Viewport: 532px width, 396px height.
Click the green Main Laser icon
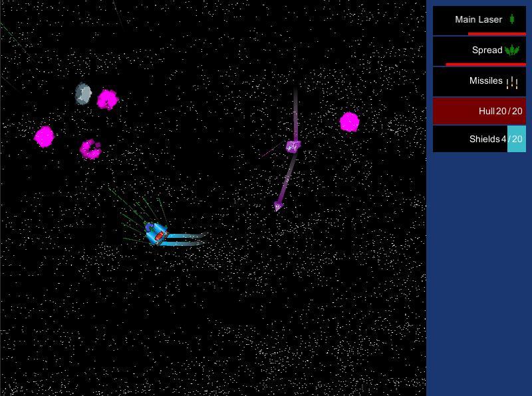click(x=512, y=19)
